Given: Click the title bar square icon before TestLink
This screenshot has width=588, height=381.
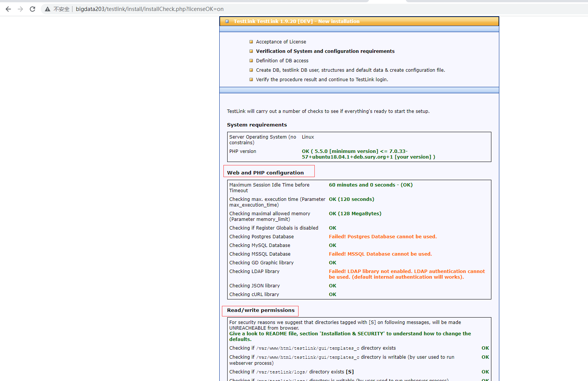Looking at the screenshot, I should (x=227, y=21).
